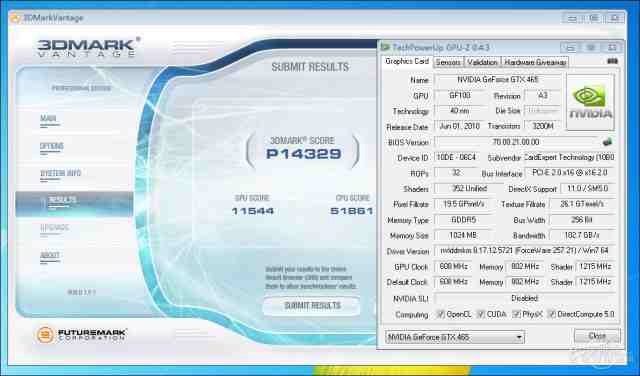640x376 pixels.
Task: Click the GPU-Z camera screenshot icon
Action: pyautogui.click(x=612, y=61)
